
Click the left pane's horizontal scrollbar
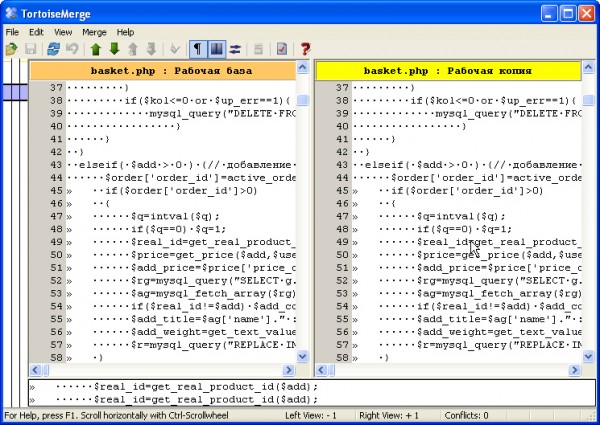[170, 369]
